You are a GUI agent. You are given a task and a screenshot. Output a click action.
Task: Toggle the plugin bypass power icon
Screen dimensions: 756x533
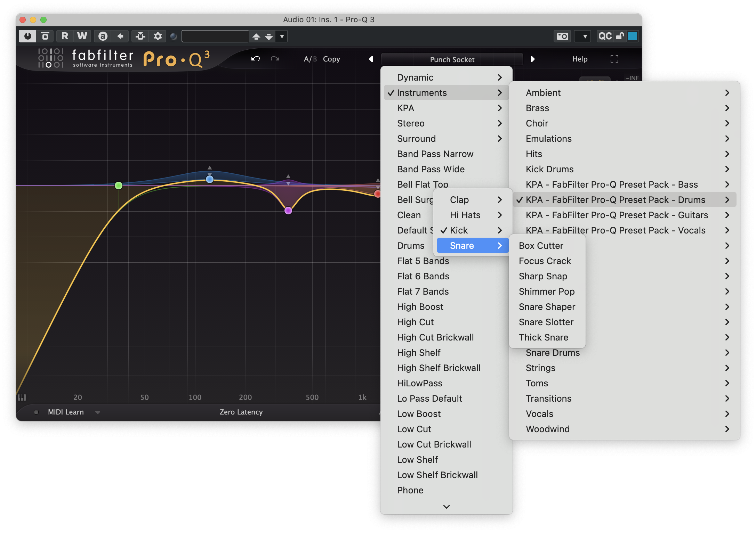click(x=27, y=36)
